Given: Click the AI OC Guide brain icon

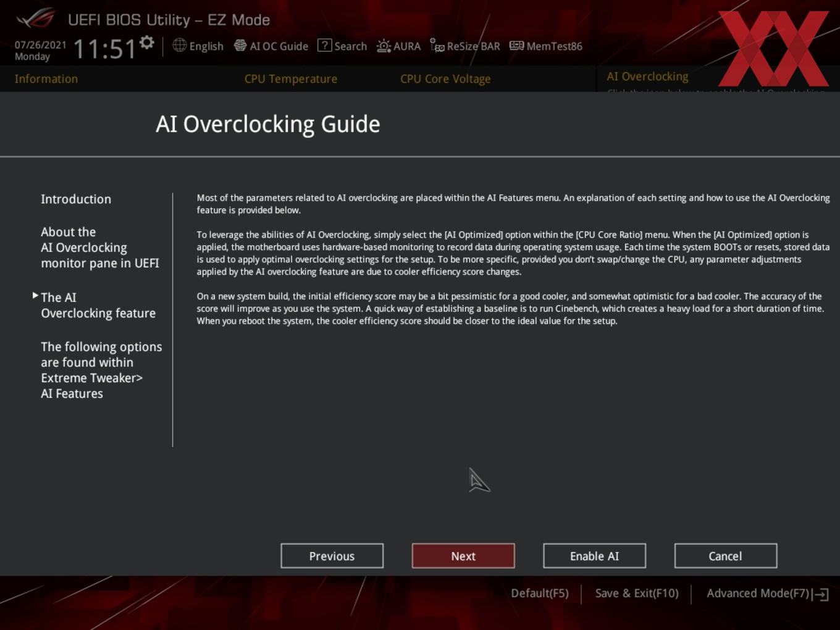Looking at the screenshot, I should 240,46.
